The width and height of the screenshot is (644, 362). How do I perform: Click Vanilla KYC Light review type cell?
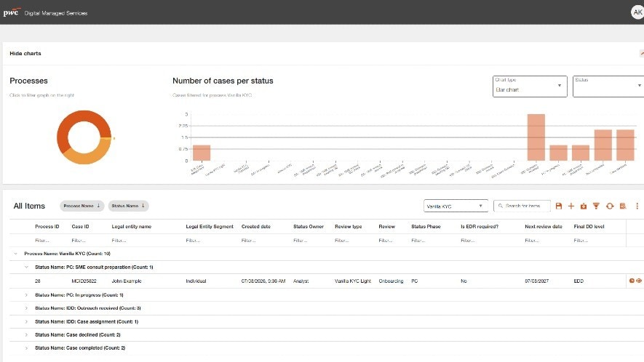tap(352, 281)
